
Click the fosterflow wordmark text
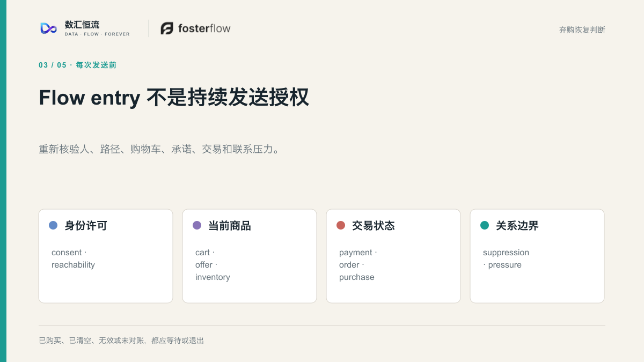pyautogui.click(x=204, y=28)
